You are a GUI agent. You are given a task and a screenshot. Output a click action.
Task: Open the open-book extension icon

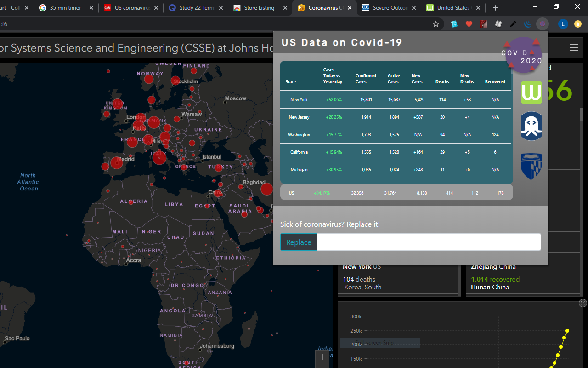point(498,24)
